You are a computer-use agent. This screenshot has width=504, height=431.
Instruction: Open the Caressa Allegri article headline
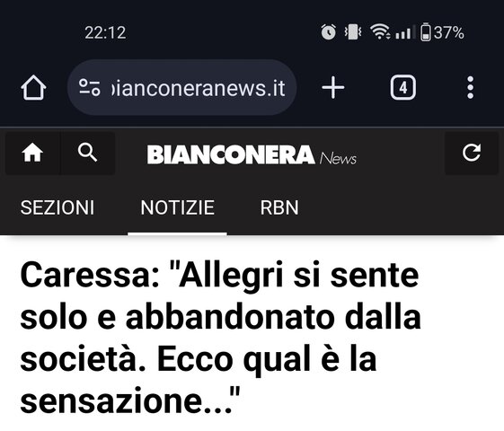(220, 338)
